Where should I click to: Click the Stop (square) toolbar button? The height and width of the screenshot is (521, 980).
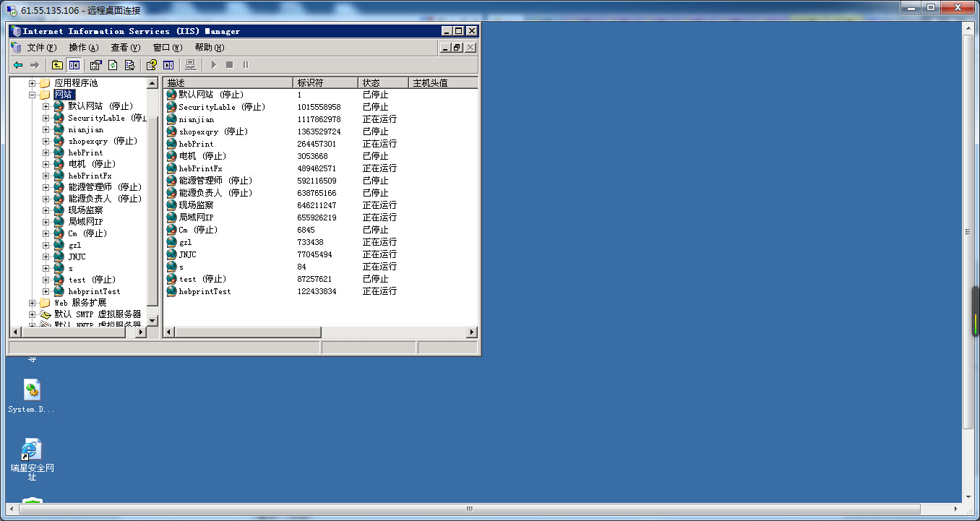(x=230, y=65)
